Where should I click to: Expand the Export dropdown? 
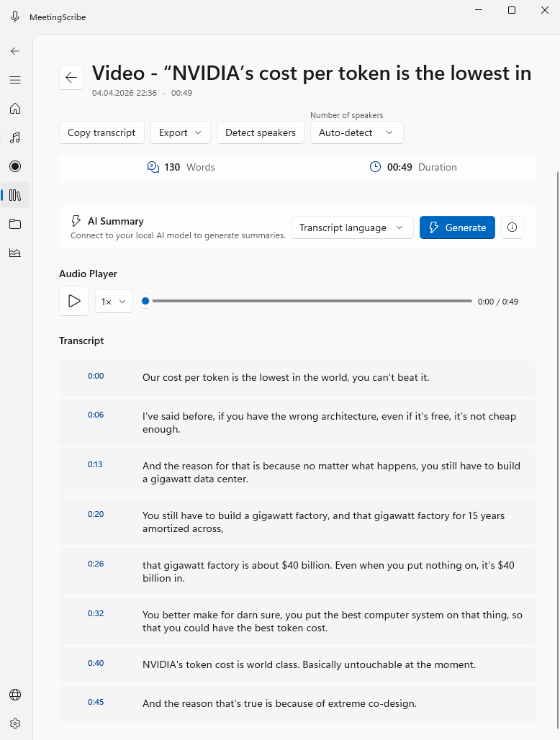tap(180, 132)
